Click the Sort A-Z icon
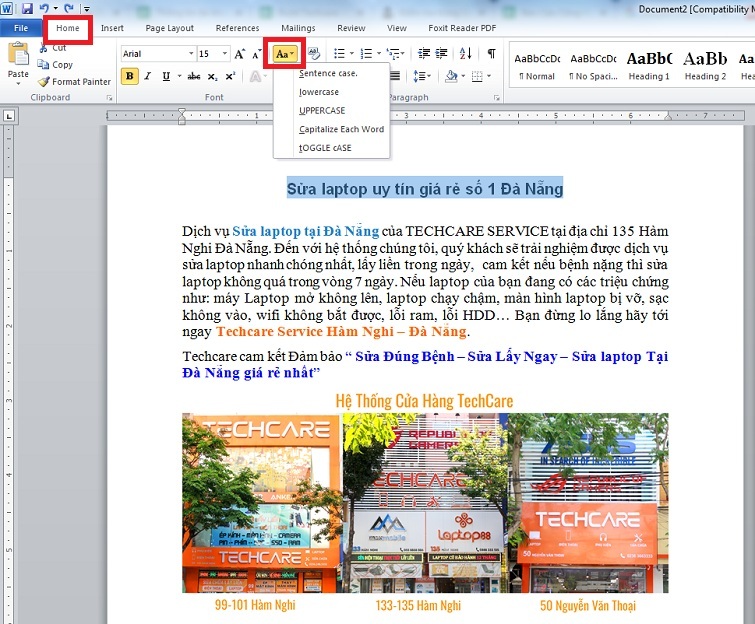Image resolution: width=755 pixels, height=624 pixels. tap(466, 53)
